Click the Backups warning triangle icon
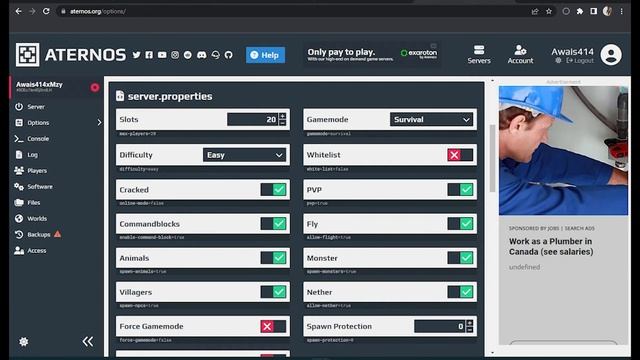Viewport: 640px width, 360px height. tap(58, 234)
